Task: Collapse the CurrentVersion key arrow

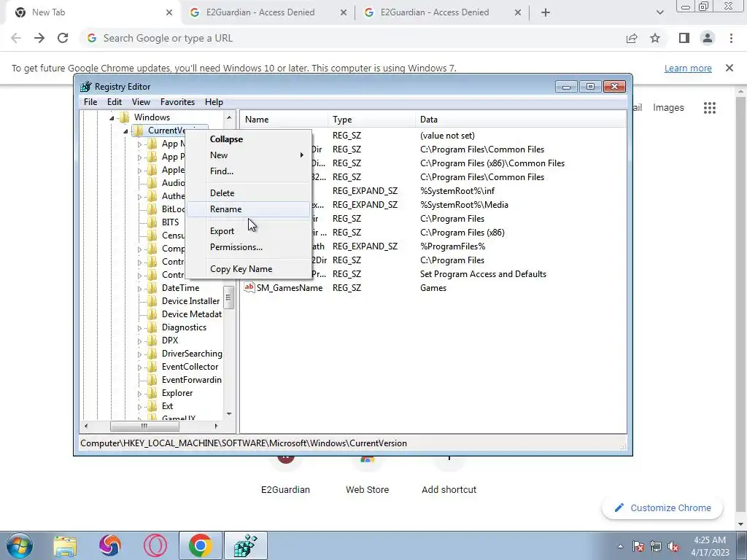Action: pyautogui.click(x=125, y=131)
